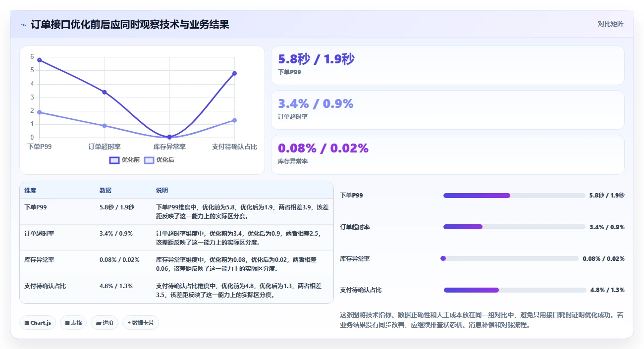
Task: Click the 支付待确认占比 progress bar
Action: tap(515, 290)
